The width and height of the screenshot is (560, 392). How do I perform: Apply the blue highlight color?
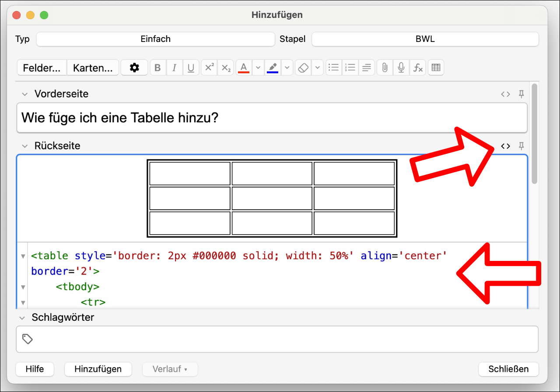pos(273,68)
